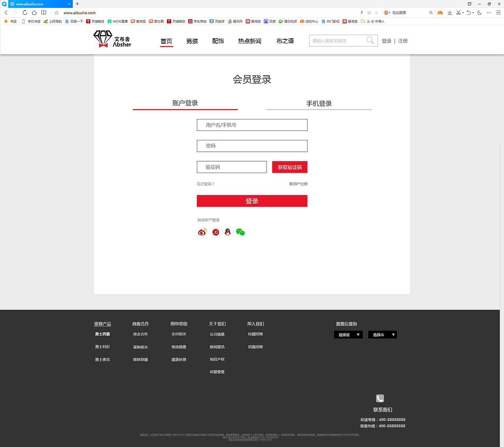Image resolution: width=504 pixels, height=447 pixels.
Task: Open the 选择市 city dropdown
Action: 382,334
